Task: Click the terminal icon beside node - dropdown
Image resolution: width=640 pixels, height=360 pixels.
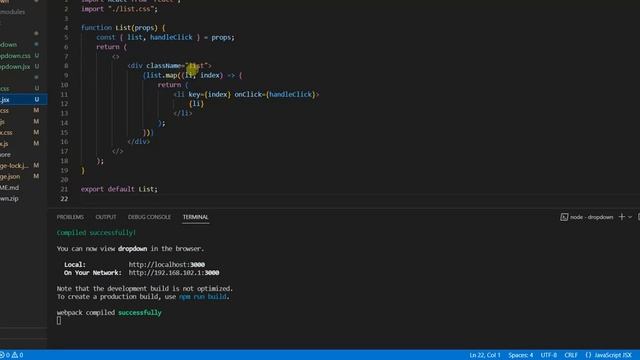Action: 564,217
